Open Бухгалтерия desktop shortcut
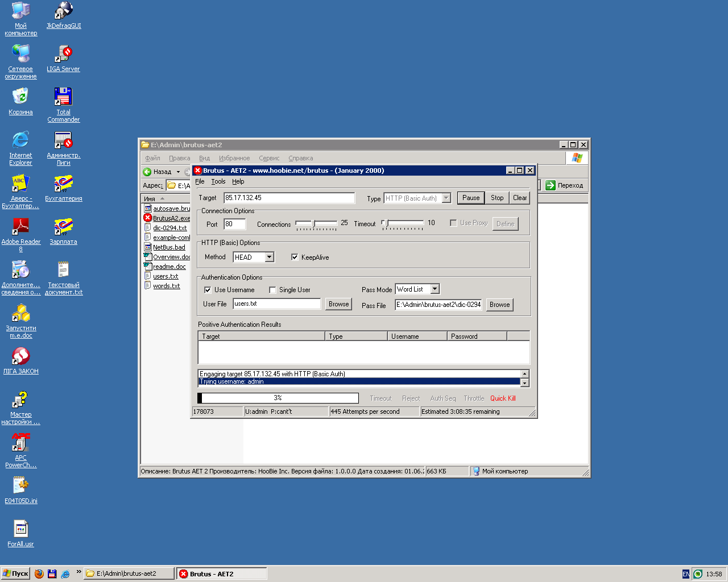Image resolution: width=728 pixels, height=582 pixels. 63,189
